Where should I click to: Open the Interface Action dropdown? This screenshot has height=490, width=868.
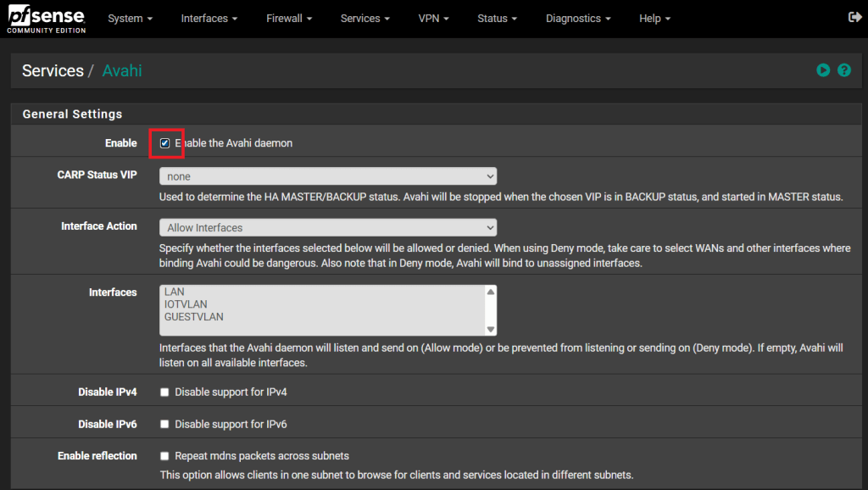pyautogui.click(x=327, y=228)
